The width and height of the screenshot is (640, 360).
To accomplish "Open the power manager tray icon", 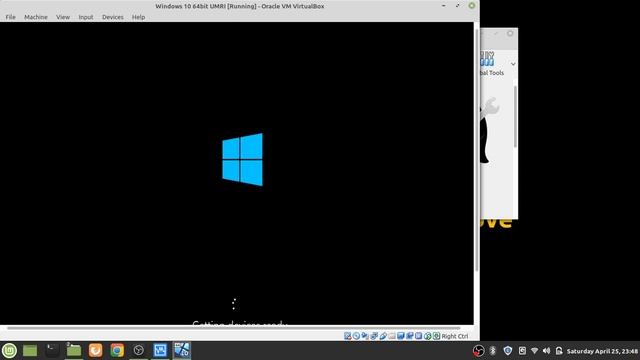I will coord(559,351).
